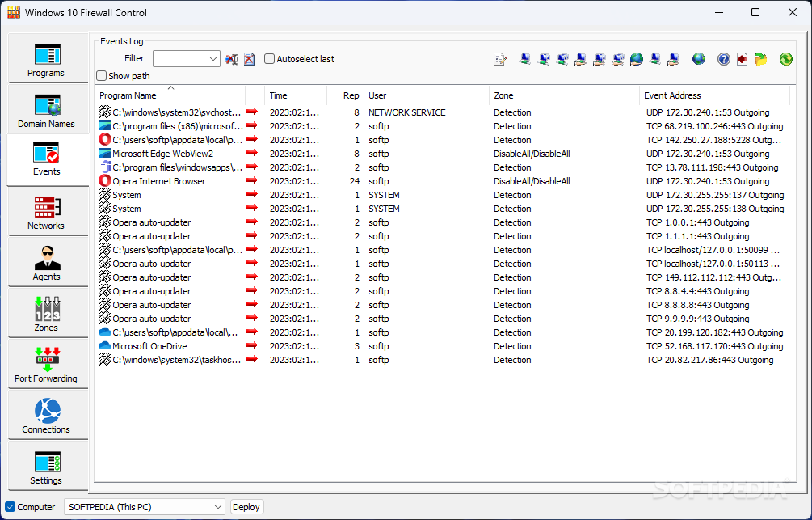Click 'TCP 1.0.0.1:443 Outgoing' address
This screenshot has width=812, height=520.
pyautogui.click(x=697, y=222)
